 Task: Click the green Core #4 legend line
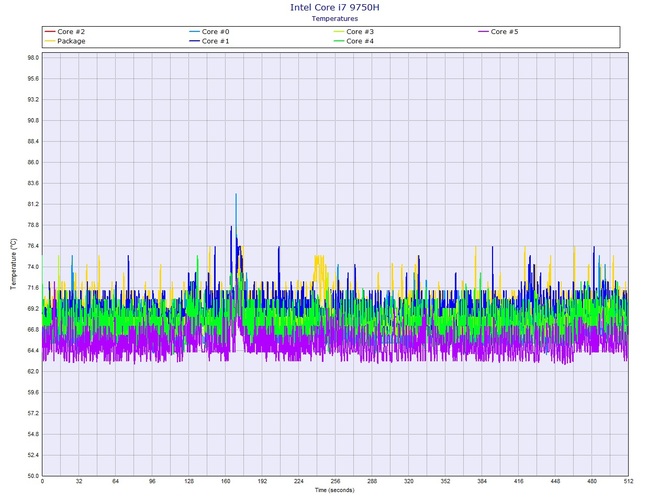[339, 41]
